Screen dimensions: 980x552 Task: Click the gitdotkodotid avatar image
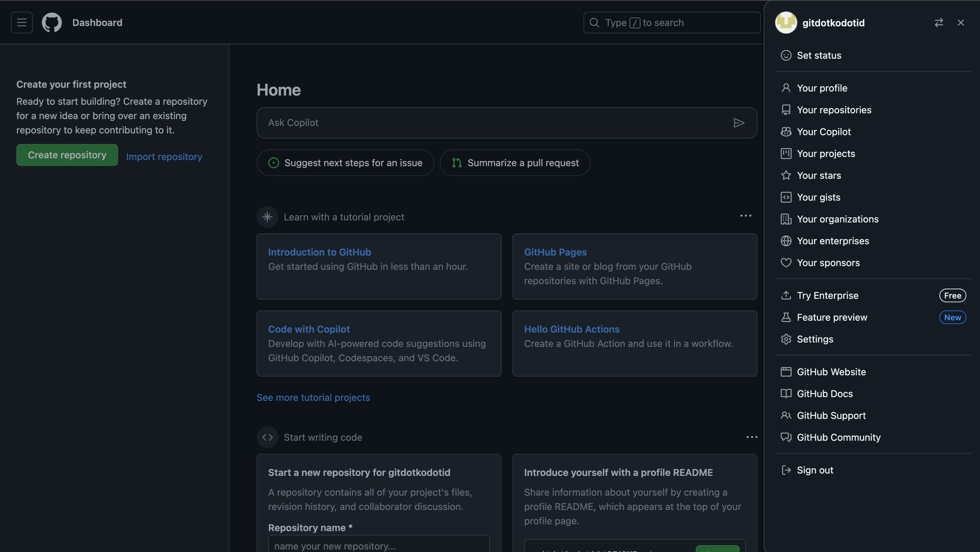[x=786, y=23]
